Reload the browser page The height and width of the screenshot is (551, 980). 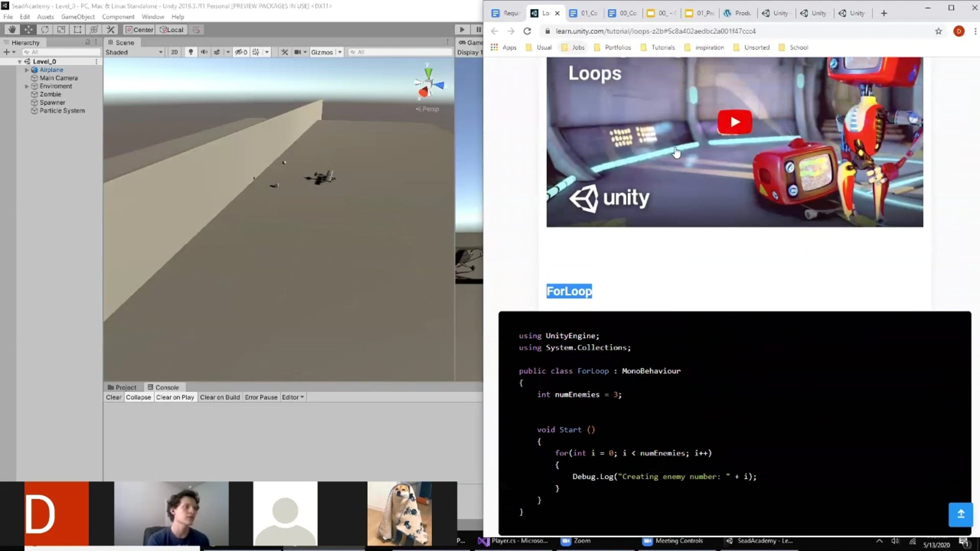pos(527,31)
